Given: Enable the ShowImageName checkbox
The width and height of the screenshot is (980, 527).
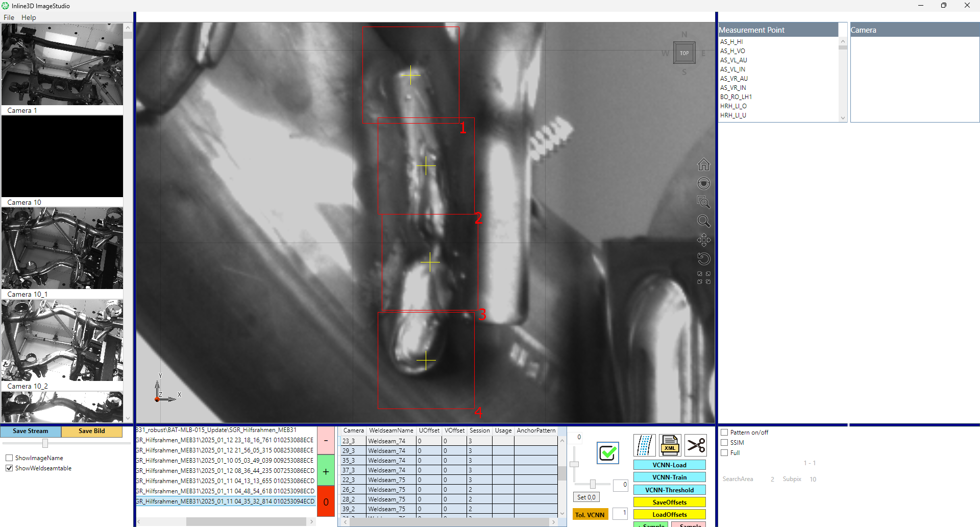Looking at the screenshot, I should tap(9, 458).
